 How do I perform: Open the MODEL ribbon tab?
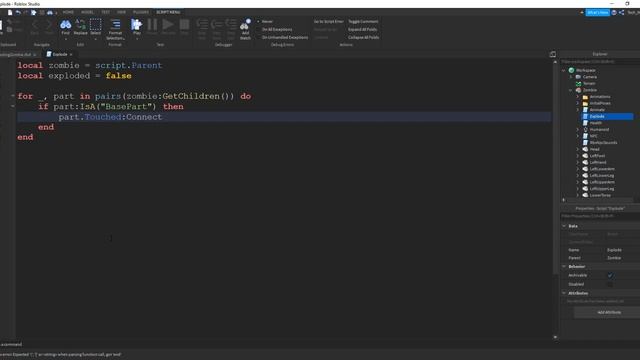87,12
